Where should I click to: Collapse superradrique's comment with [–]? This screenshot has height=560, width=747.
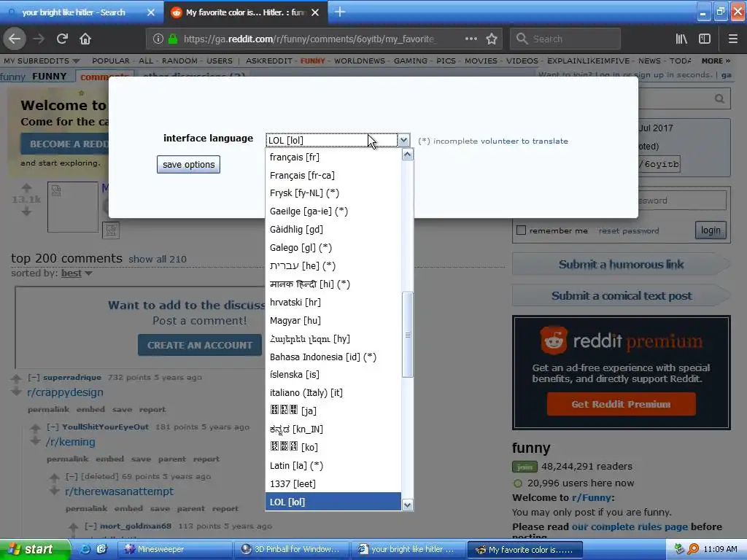click(x=34, y=377)
